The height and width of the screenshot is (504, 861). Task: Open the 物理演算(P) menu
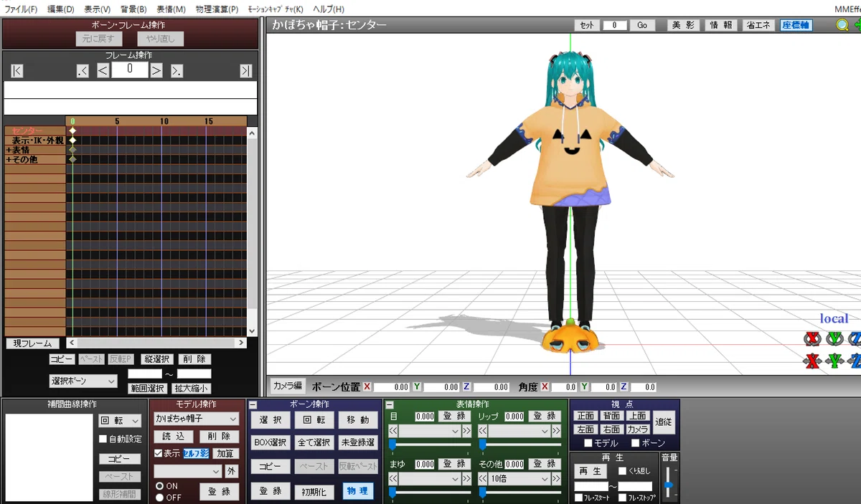coord(217,9)
